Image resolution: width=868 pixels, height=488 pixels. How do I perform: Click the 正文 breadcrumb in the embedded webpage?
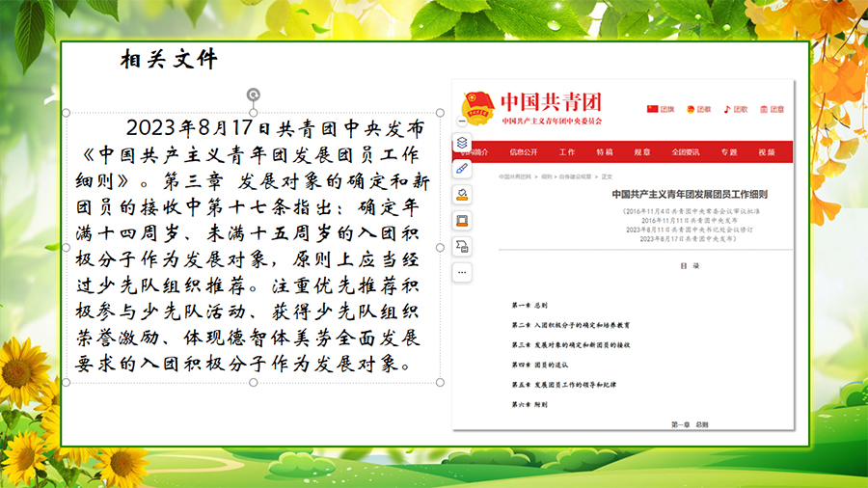(x=607, y=177)
